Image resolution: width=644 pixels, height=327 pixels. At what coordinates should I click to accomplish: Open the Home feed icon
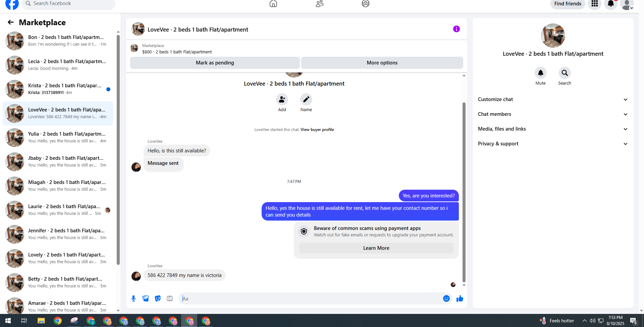[273, 4]
